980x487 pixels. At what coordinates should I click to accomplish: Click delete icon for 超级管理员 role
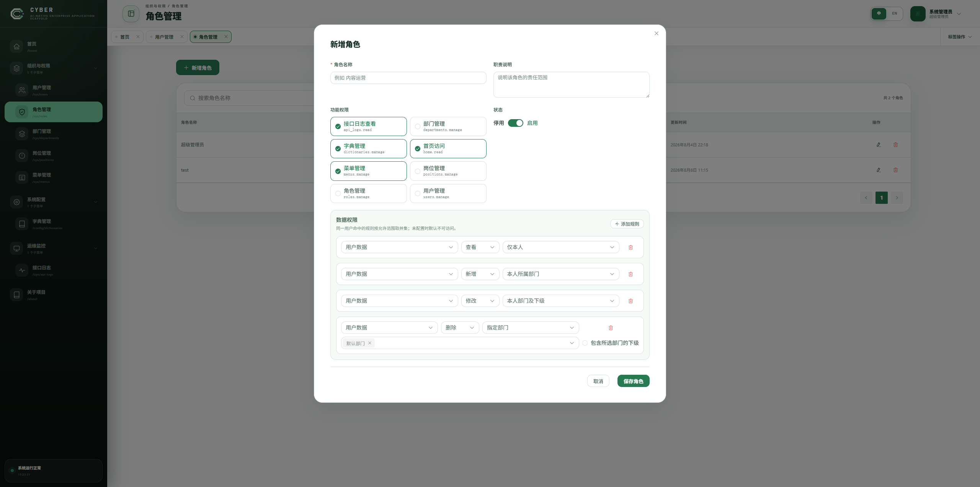click(895, 144)
